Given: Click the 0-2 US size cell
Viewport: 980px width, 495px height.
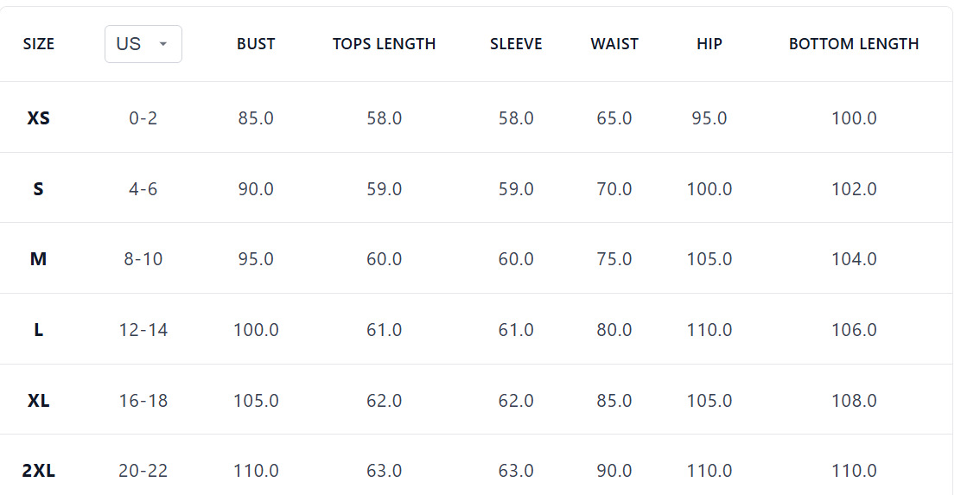Looking at the screenshot, I should pyautogui.click(x=143, y=118).
